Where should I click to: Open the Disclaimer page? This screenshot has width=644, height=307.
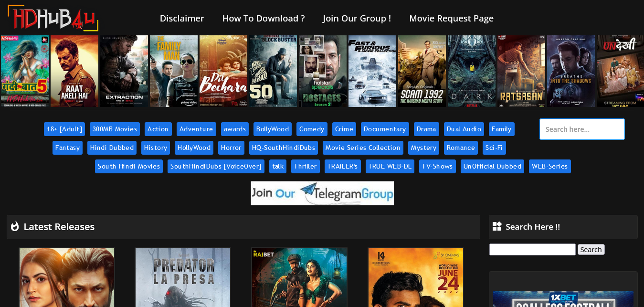[x=182, y=18]
